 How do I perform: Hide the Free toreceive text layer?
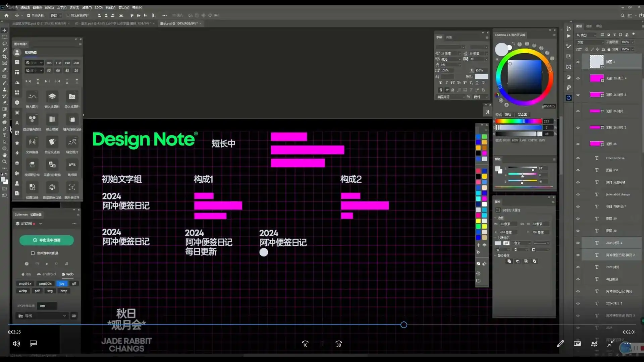578,158
